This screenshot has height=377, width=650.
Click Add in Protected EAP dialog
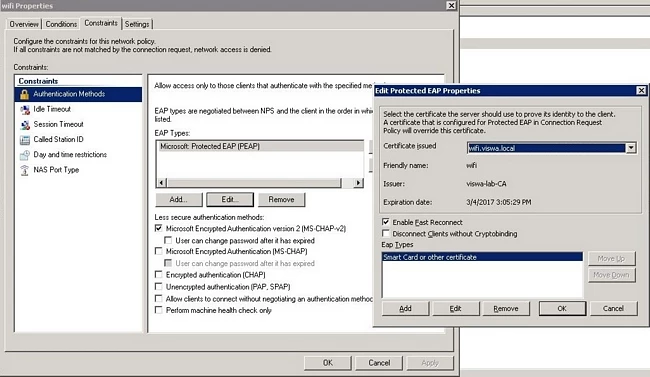click(405, 309)
